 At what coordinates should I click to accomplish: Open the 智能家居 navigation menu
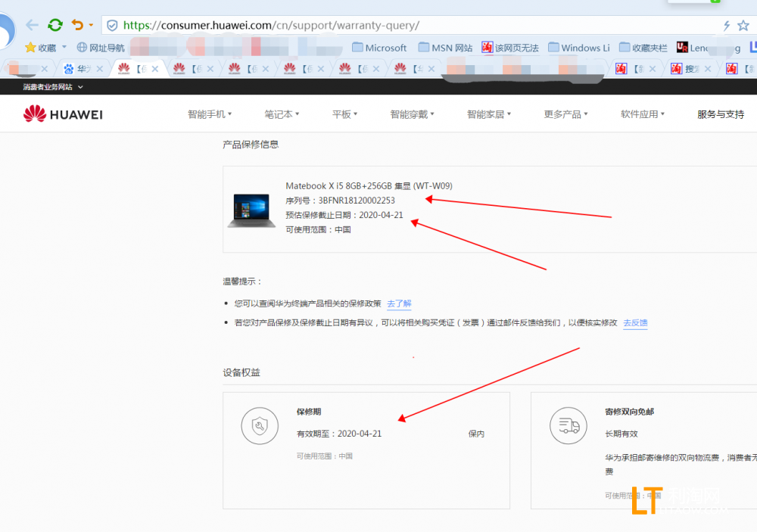489,114
